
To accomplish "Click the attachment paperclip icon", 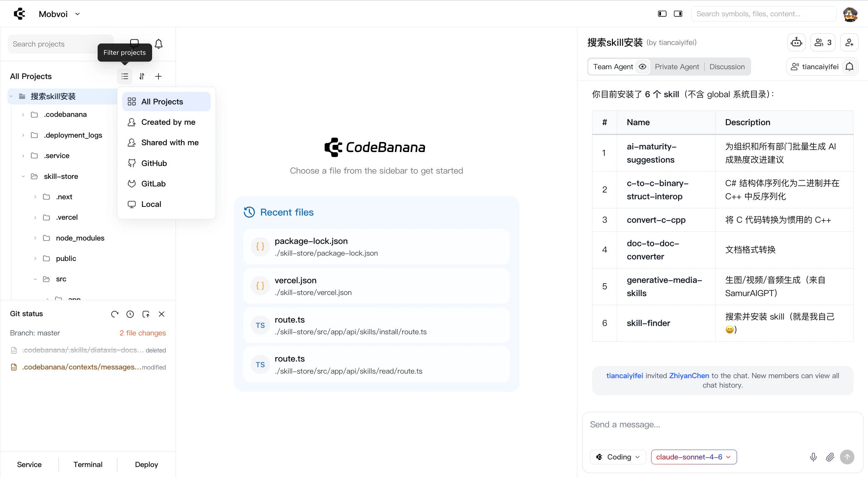I will click(830, 457).
